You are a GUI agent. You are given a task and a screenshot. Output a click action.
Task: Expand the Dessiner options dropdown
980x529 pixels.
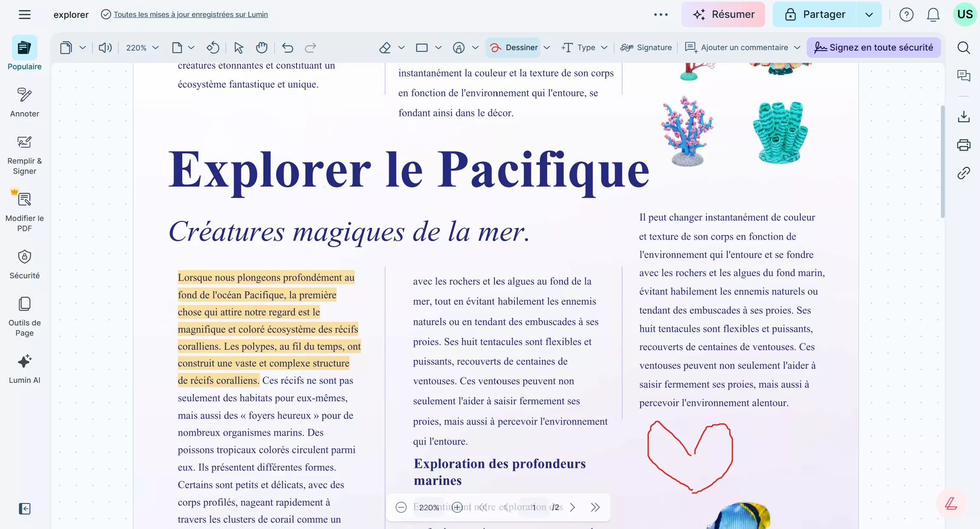(x=547, y=48)
